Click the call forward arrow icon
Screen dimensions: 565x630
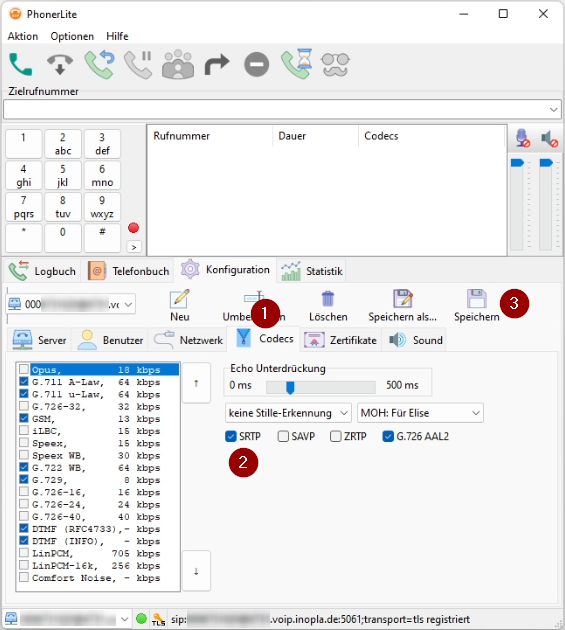[x=217, y=64]
